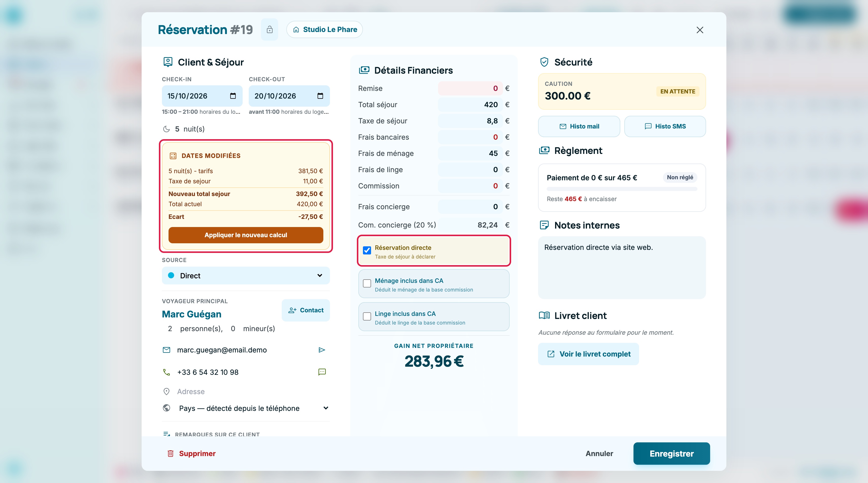
Task: Click the voyageur name Marc Guégan
Action: (191, 314)
